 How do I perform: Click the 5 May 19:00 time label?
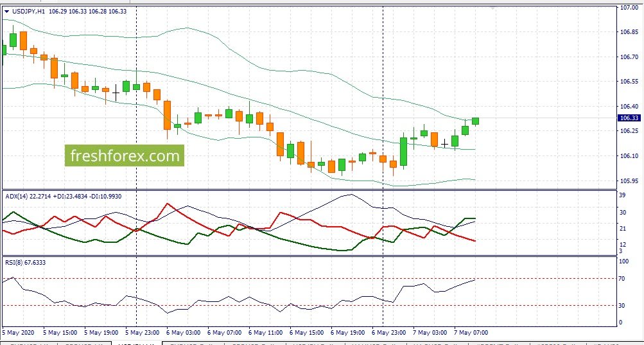click(101, 332)
